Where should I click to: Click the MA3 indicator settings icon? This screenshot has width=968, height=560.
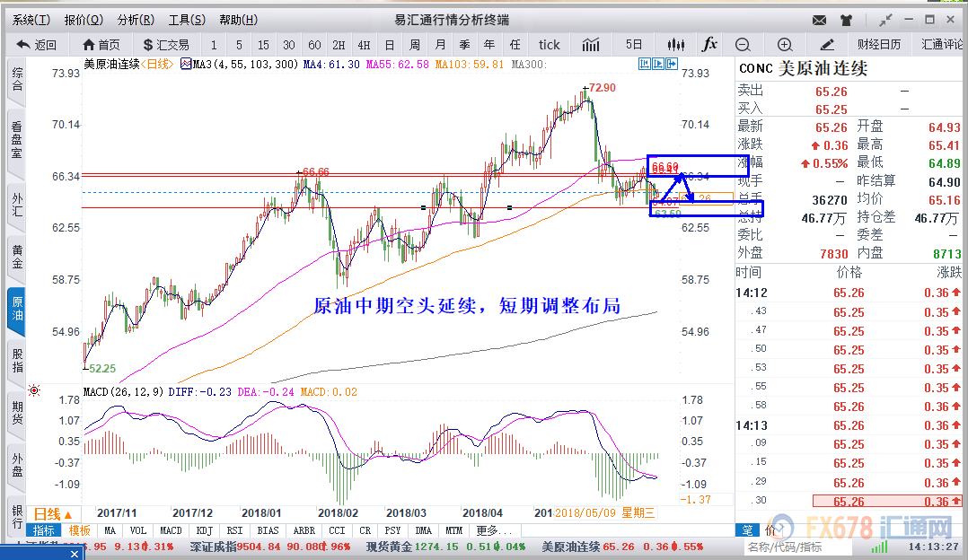pyautogui.click(x=186, y=64)
